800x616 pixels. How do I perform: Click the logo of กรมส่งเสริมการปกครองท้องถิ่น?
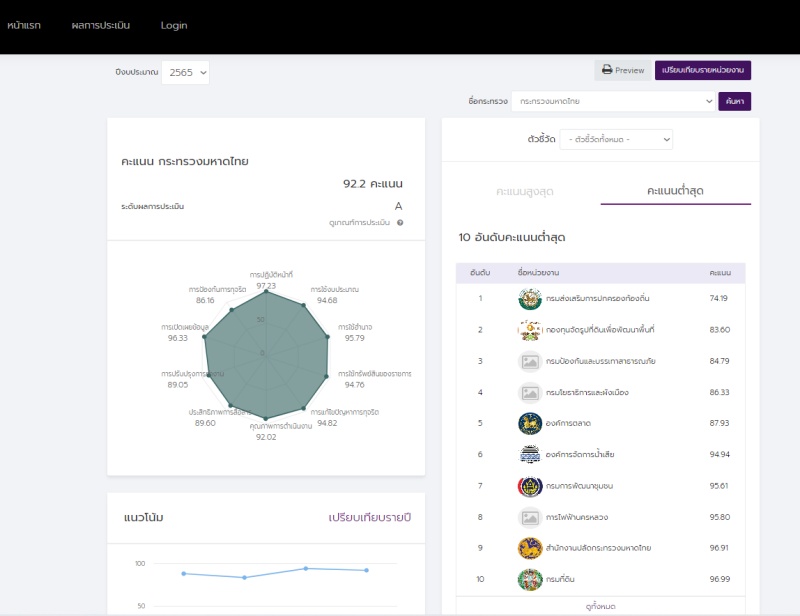coord(529,298)
